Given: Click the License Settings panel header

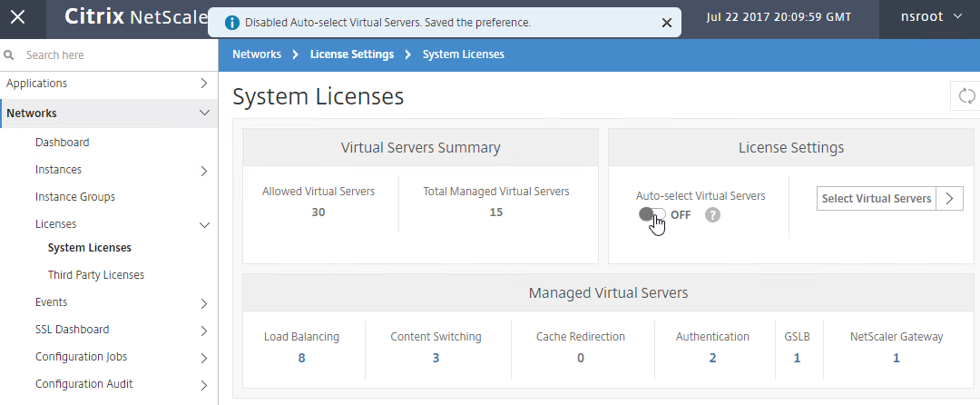Looking at the screenshot, I should pyautogui.click(x=791, y=147).
